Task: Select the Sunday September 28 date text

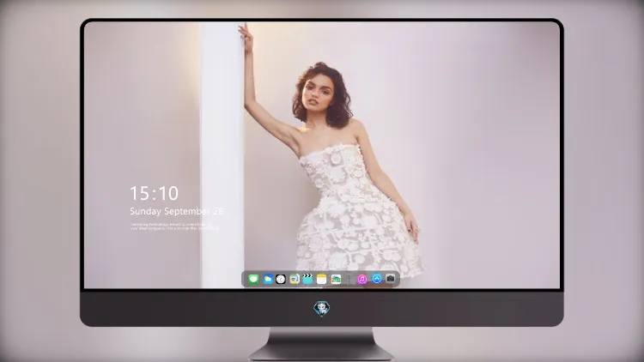Action: 177,211
